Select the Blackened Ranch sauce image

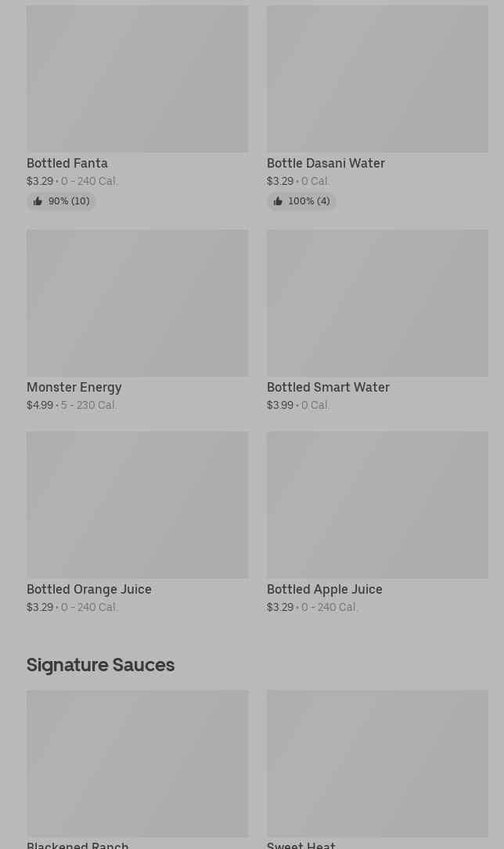(137, 763)
